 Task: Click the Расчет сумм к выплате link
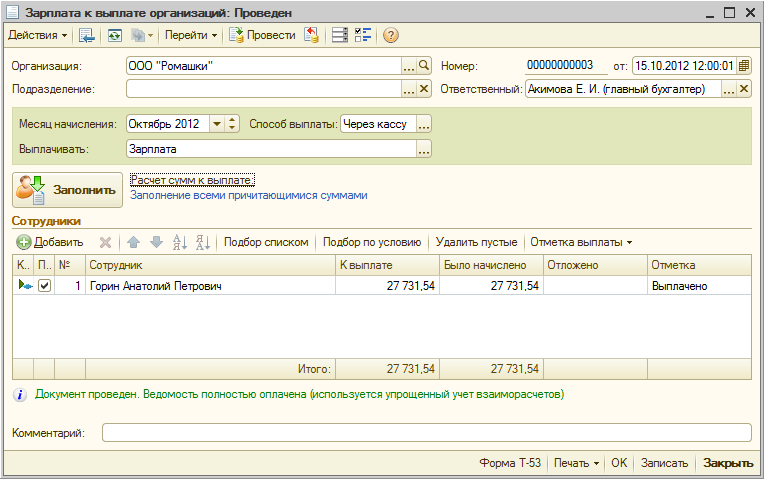click(191, 180)
